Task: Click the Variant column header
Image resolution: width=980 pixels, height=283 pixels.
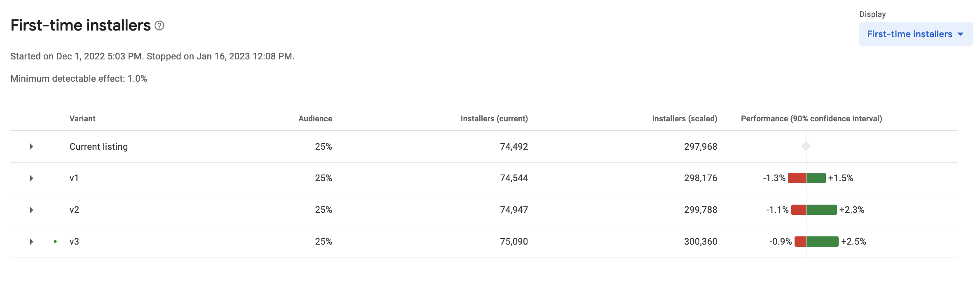Action: 82,119
